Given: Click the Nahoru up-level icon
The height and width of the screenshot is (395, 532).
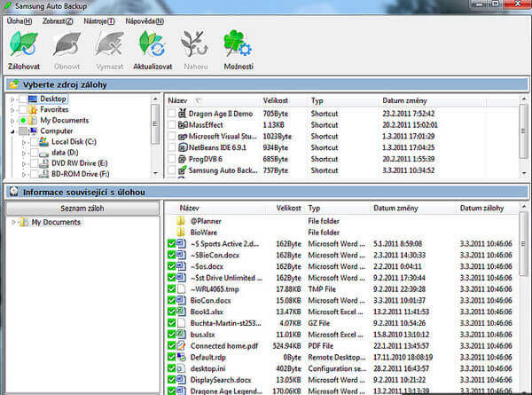Looking at the screenshot, I should 195,43.
